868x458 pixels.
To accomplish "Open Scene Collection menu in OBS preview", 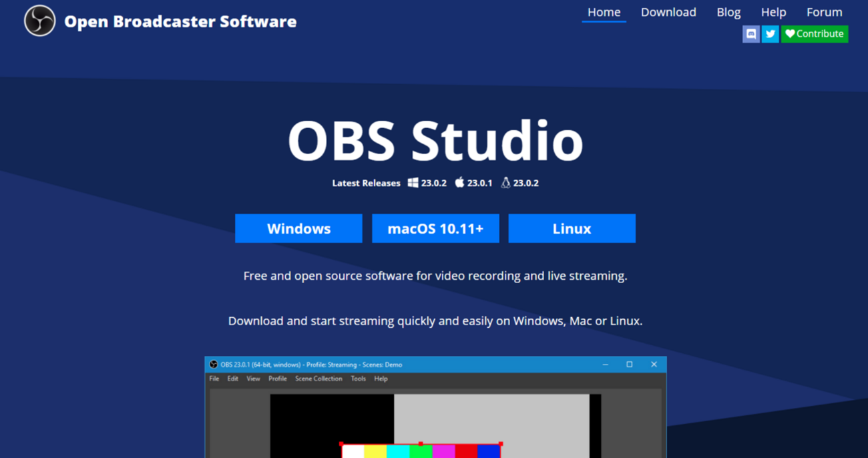I will point(318,379).
